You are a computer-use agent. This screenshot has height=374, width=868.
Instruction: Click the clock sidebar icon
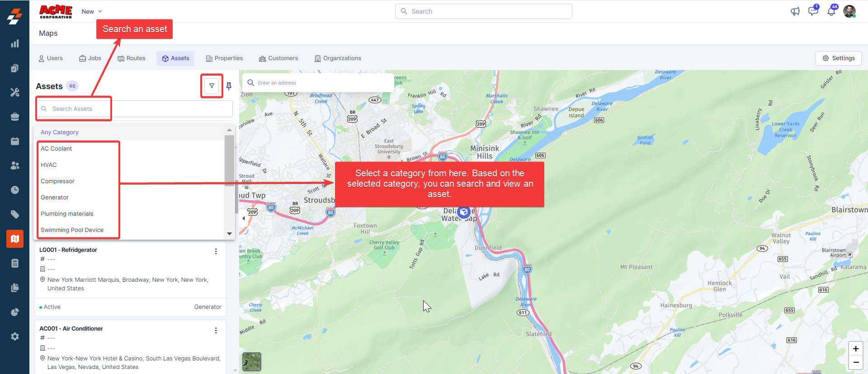(15, 190)
